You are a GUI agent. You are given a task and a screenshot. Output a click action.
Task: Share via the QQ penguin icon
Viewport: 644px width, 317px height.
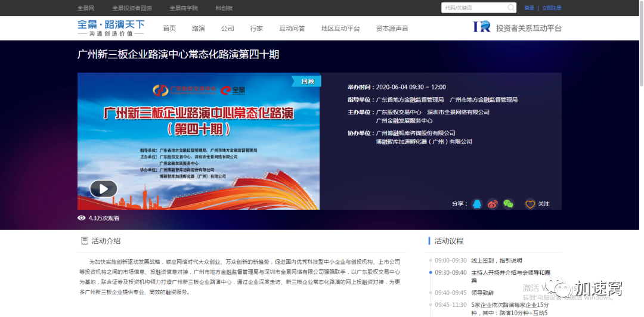point(476,204)
